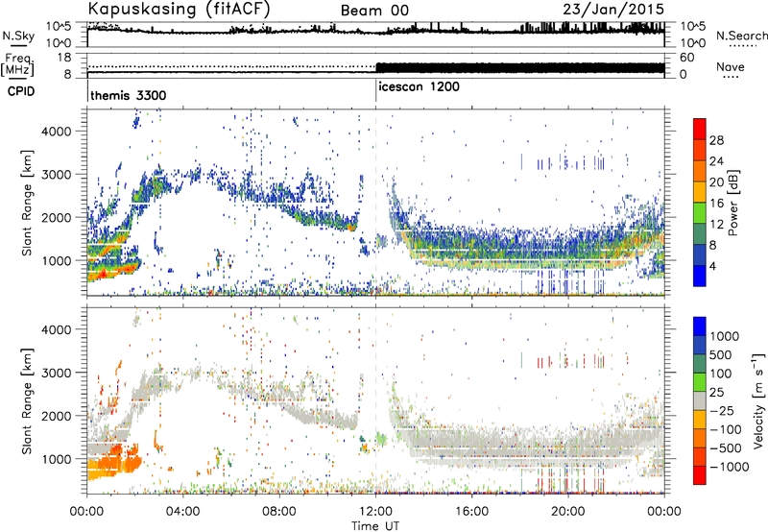The height and width of the screenshot is (532, 768).
Task: Click the right '10^0' noise axis tick
Action: (x=693, y=43)
